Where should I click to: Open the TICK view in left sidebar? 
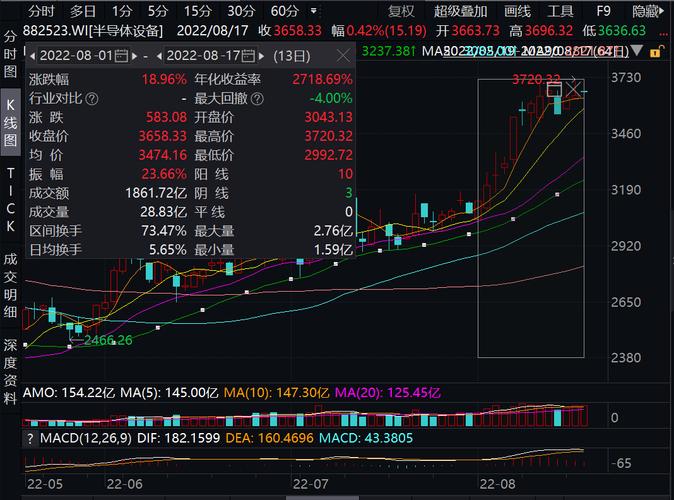[10, 199]
